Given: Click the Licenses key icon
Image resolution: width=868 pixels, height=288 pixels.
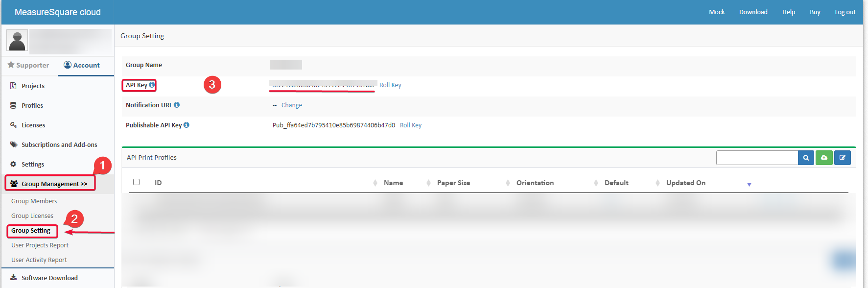Looking at the screenshot, I should click(x=13, y=125).
